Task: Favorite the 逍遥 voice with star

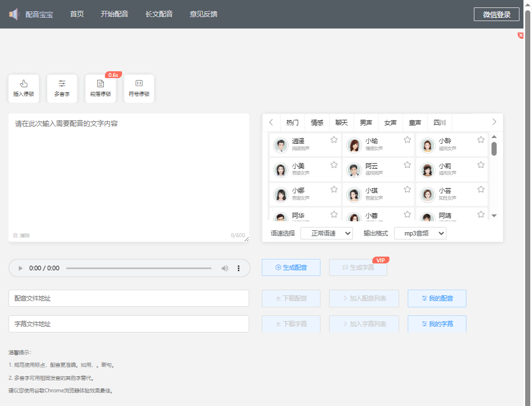Action: click(334, 140)
